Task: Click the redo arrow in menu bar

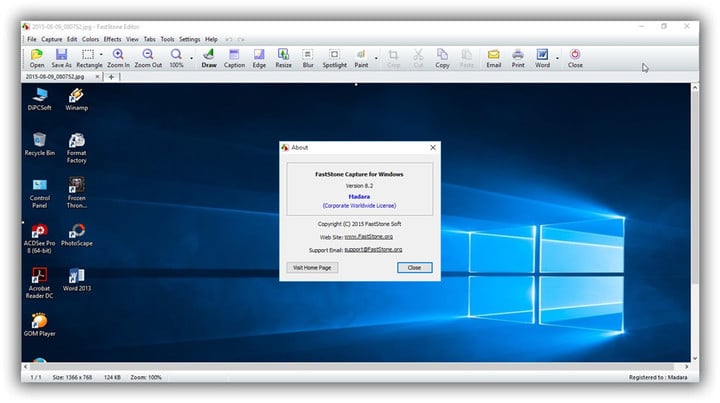Action: [241, 39]
